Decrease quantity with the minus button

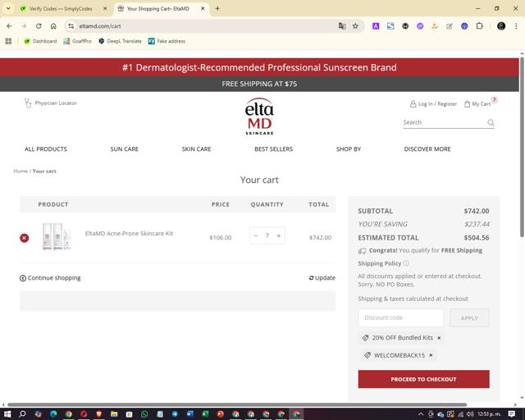[256, 235]
